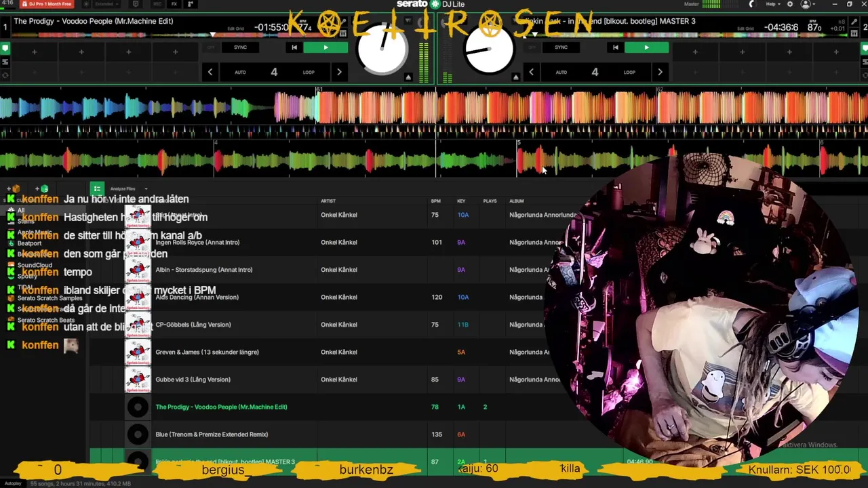Play the left deck track
868x488 pixels.
325,47
